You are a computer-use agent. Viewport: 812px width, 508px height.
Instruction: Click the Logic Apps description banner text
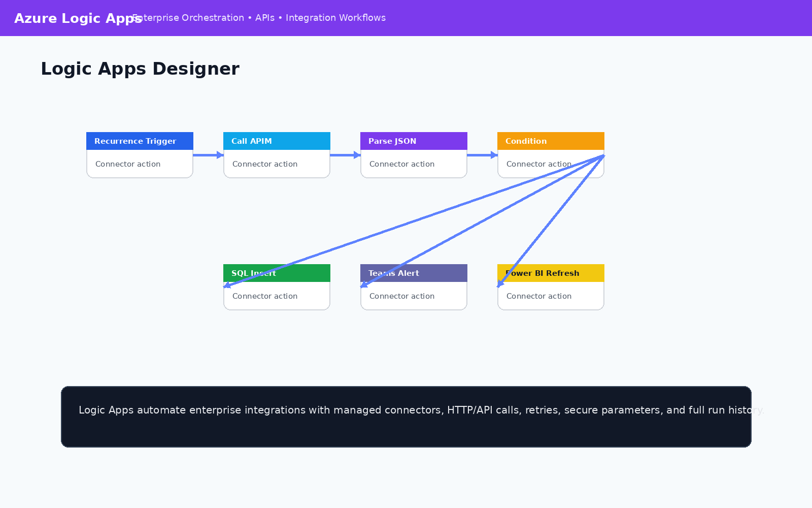coord(421,410)
